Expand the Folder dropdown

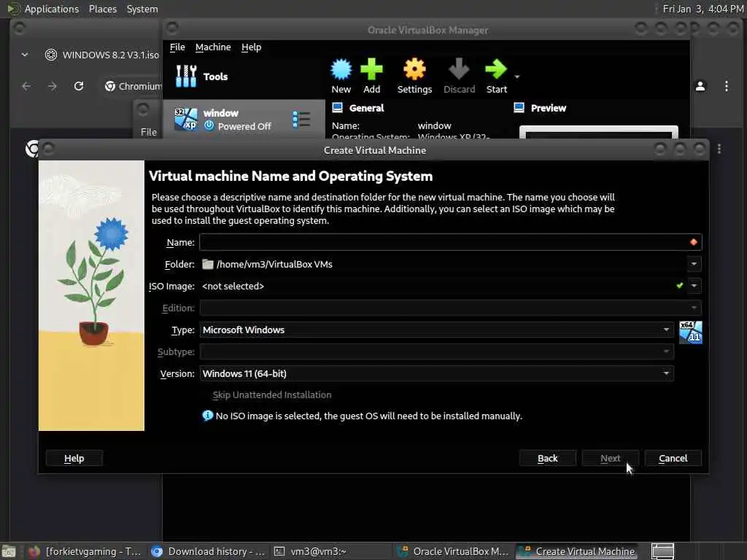point(694,264)
